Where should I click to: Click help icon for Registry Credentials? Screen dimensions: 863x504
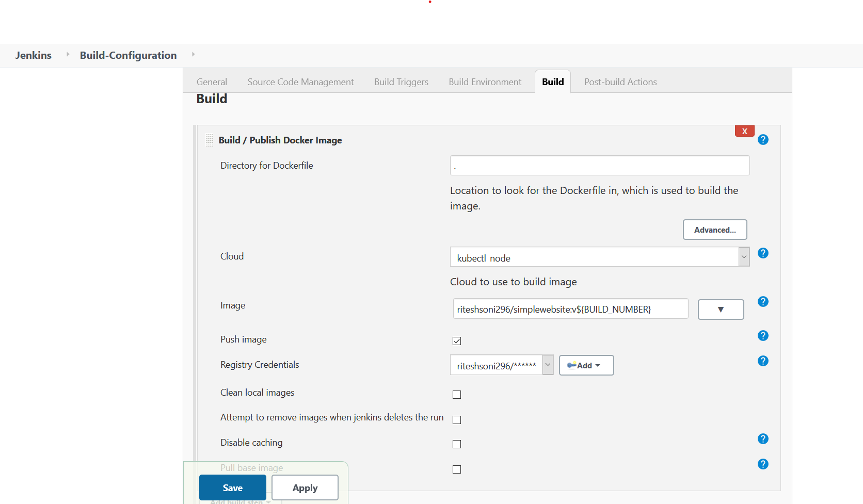click(x=763, y=361)
